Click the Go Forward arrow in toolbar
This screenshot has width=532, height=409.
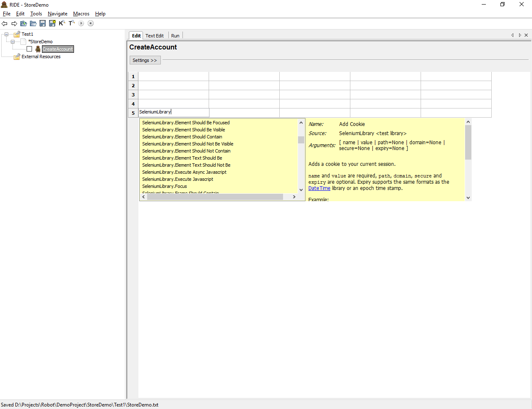click(14, 24)
